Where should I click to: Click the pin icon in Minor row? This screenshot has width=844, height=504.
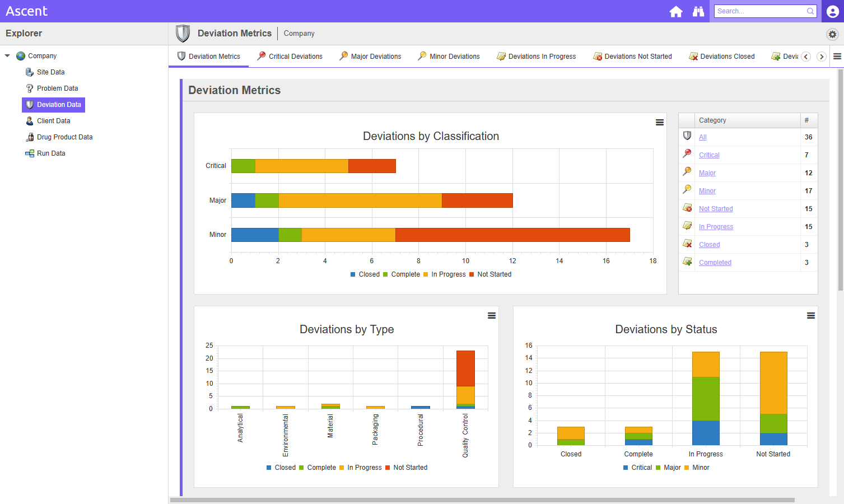[x=687, y=189]
